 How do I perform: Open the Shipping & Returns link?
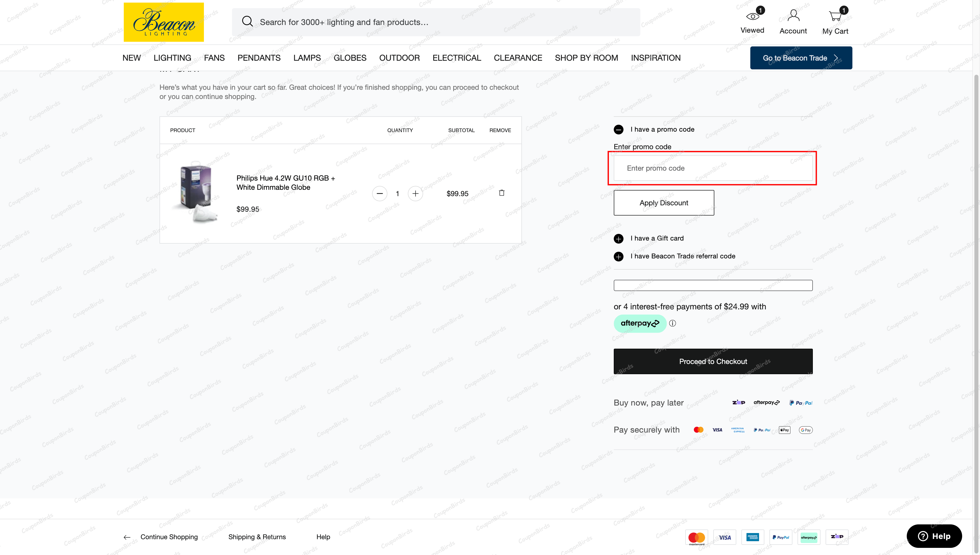point(257,537)
